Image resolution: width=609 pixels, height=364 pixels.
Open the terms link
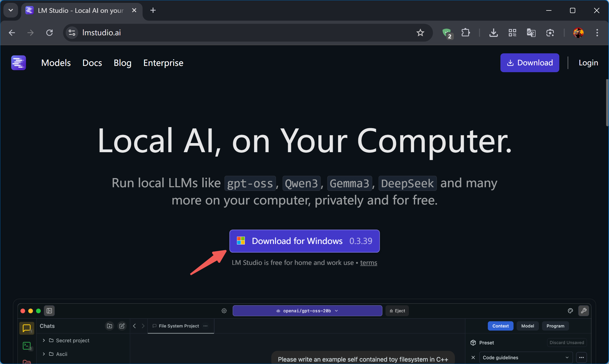coord(368,263)
